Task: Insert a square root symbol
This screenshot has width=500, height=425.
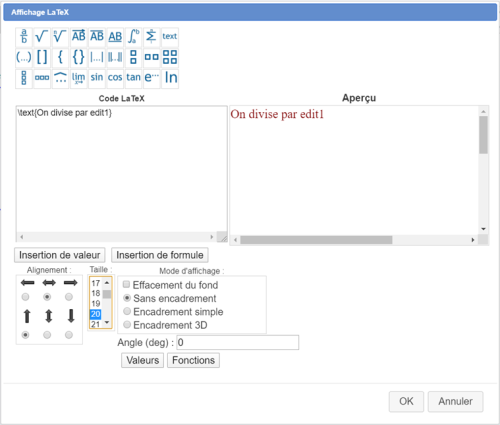Action: [x=42, y=37]
